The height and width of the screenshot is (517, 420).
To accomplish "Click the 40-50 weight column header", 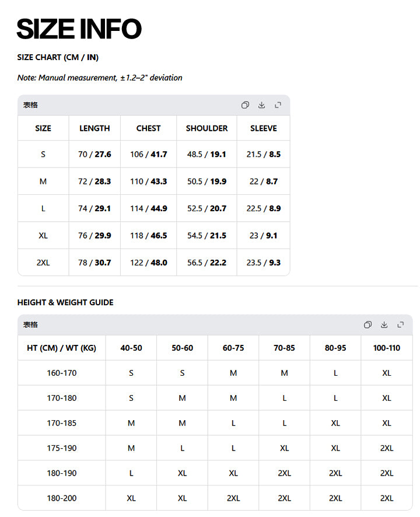I will coord(131,348).
